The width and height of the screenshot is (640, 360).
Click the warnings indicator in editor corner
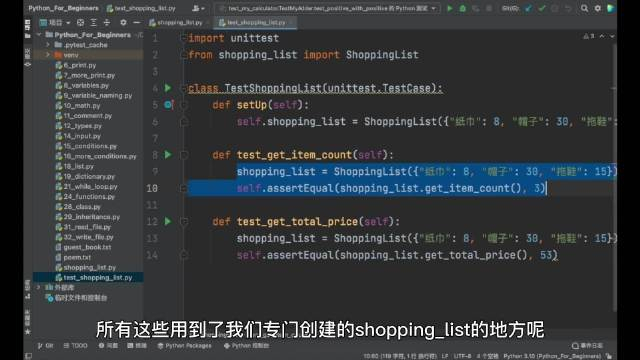pyautogui.click(x=589, y=36)
